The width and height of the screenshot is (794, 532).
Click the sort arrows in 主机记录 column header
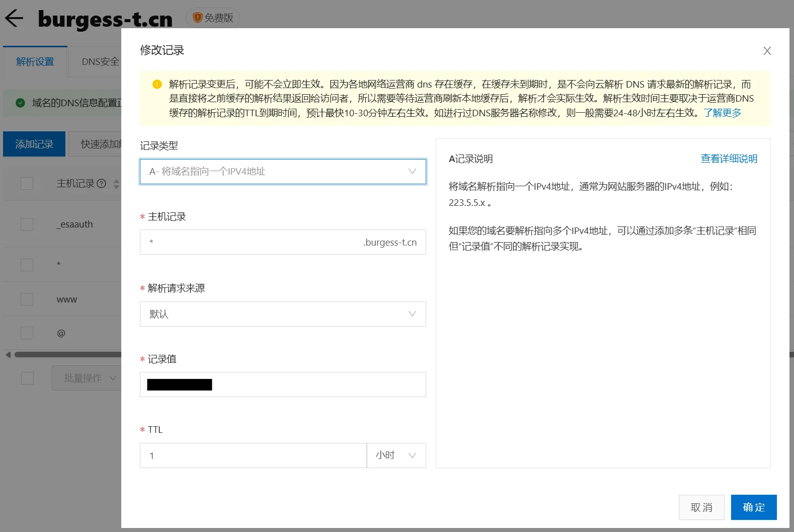pos(116,184)
